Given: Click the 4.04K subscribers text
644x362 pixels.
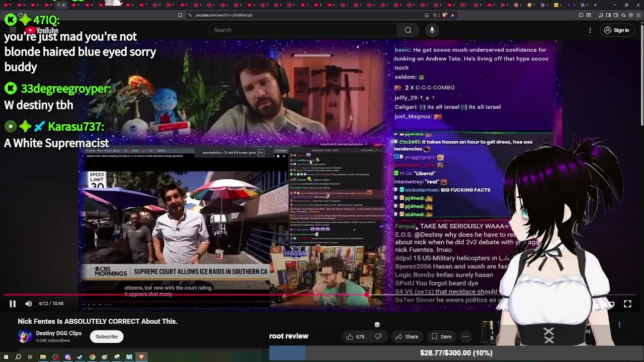Looking at the screenshot, I should [x=53, y=340].
